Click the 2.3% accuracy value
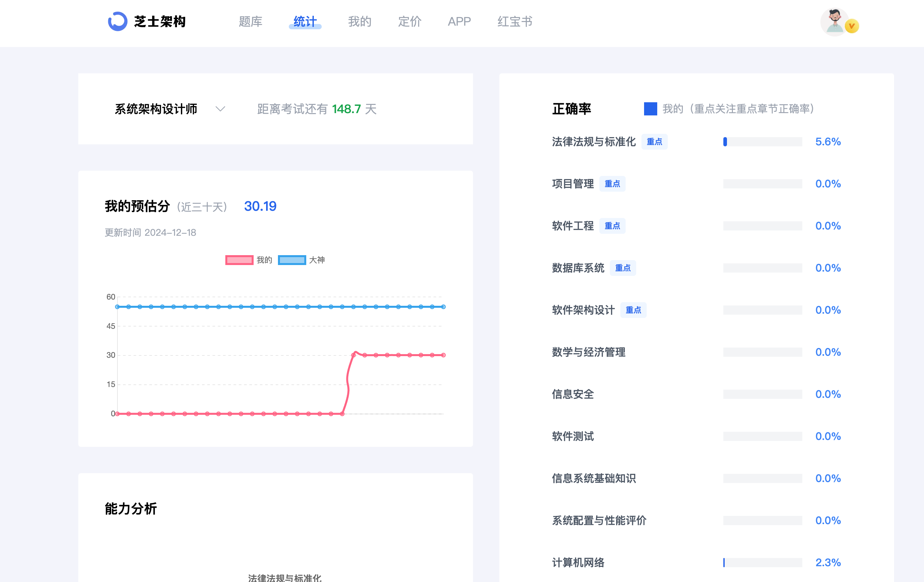Image resolution: width=924 pixels, height=582 pixels. click(x=828, y=562)
